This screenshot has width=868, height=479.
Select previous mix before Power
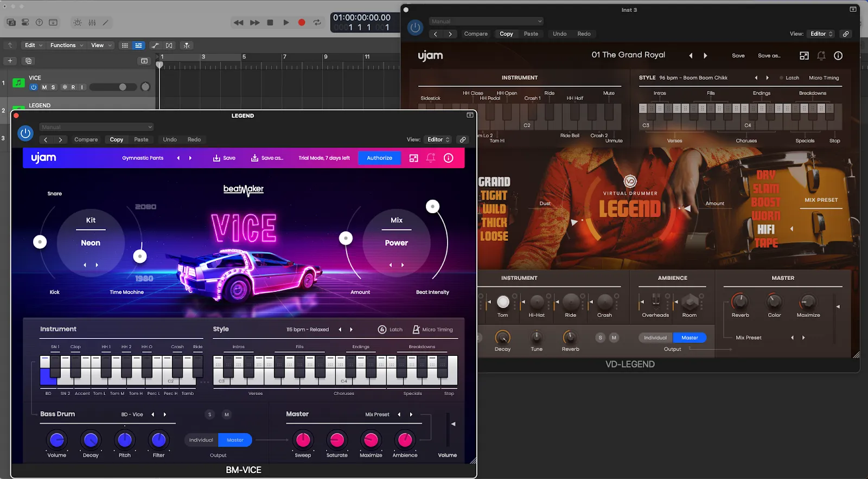tap(391, 265)
